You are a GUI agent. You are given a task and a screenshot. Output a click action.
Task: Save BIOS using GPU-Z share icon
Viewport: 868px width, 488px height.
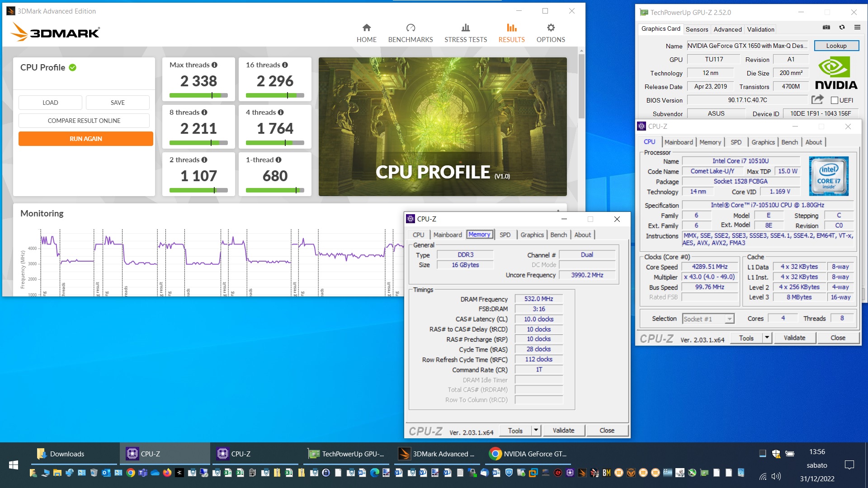click(817, 99)
